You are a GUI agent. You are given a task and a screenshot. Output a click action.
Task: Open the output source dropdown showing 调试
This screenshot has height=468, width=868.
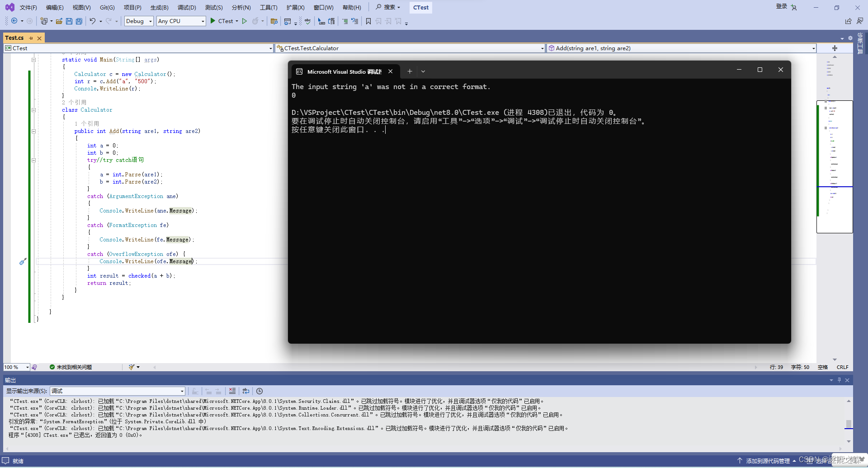(118, 391)
